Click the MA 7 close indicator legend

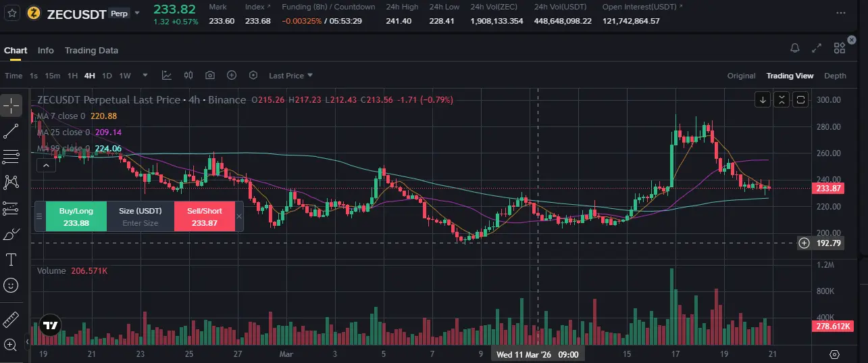point(76,116)
